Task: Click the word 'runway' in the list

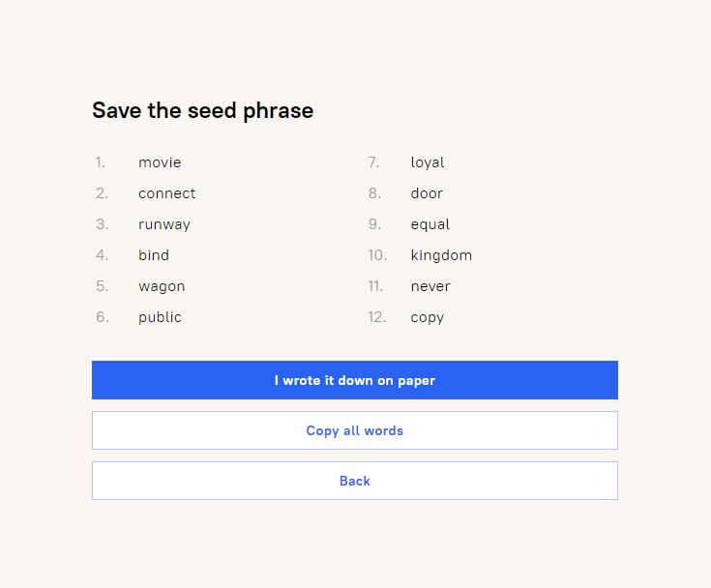Action: pyautogui.click(x=164, y=224)
